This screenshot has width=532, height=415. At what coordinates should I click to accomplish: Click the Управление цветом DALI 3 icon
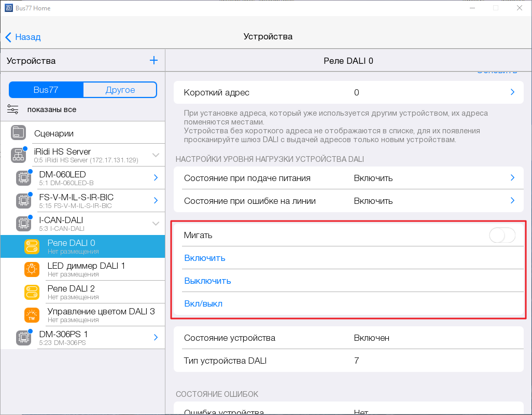tap(32, 315)
